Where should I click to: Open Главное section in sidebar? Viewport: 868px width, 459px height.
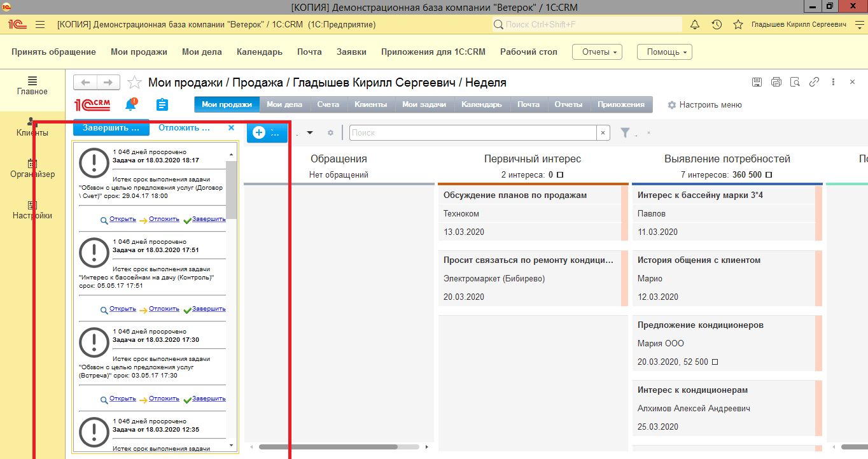(x=32, y=85)
